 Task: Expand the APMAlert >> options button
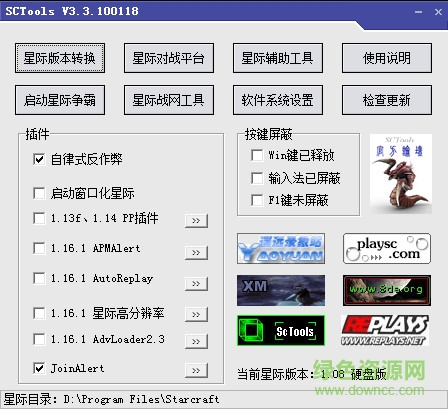click(x=196, y=253)
